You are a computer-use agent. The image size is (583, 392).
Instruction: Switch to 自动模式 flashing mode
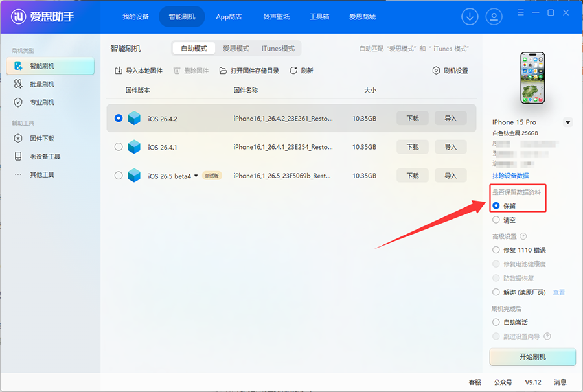pos(194,49)
